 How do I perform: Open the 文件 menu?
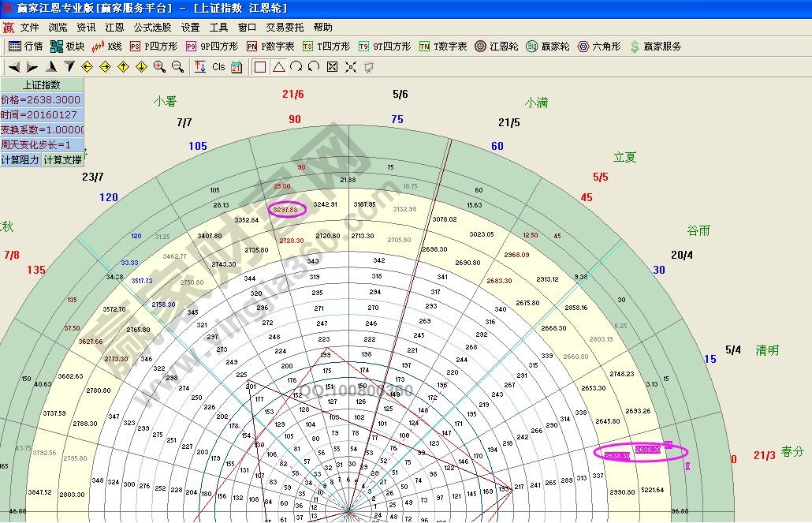(x=29, y=27)
